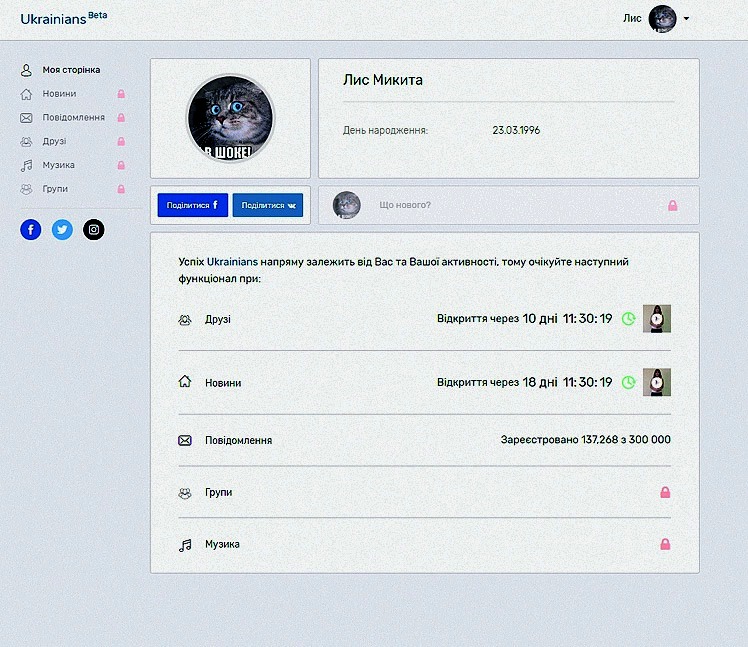Click lock icon in the post input box
This screenshot has height=647, width=748.
pos(673,205)
